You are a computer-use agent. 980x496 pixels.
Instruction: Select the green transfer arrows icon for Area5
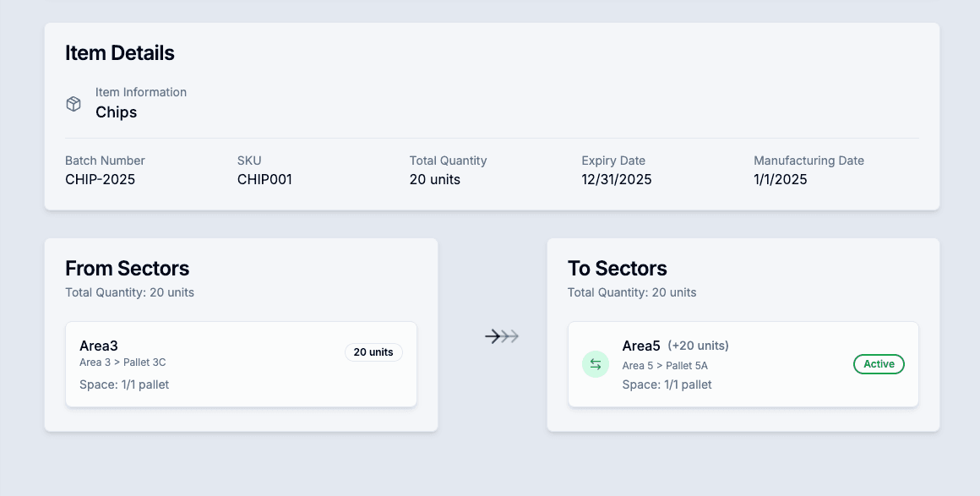(596, 364)
